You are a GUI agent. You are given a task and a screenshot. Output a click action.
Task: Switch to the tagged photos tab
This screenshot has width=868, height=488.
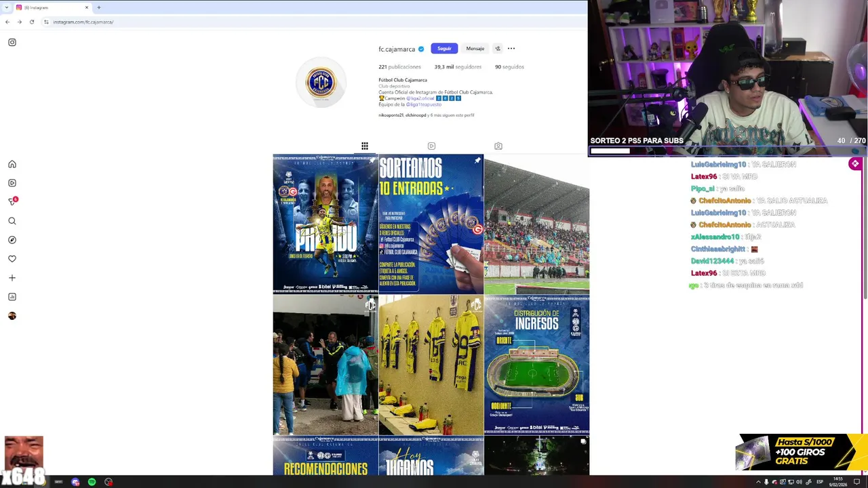[498, 146]
